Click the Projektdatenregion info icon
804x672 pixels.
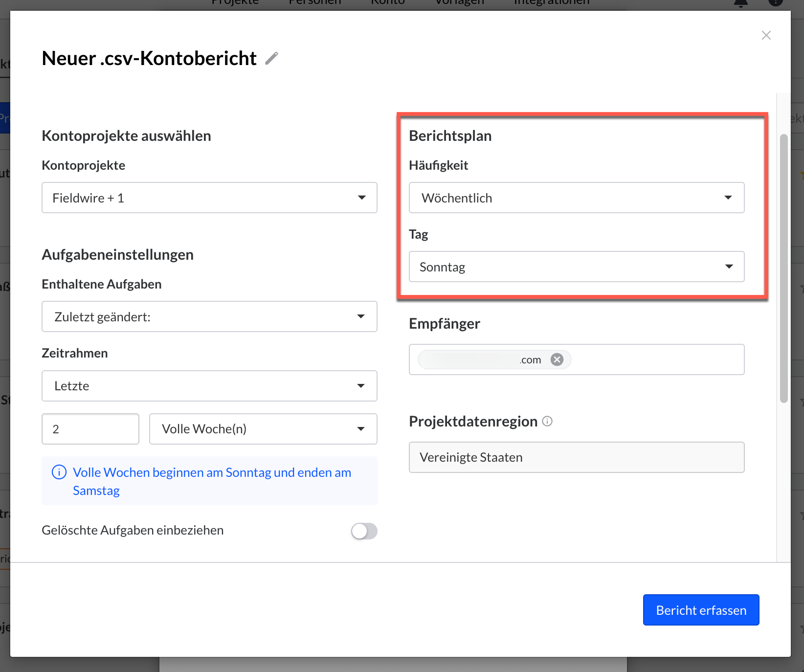(548, 421)
